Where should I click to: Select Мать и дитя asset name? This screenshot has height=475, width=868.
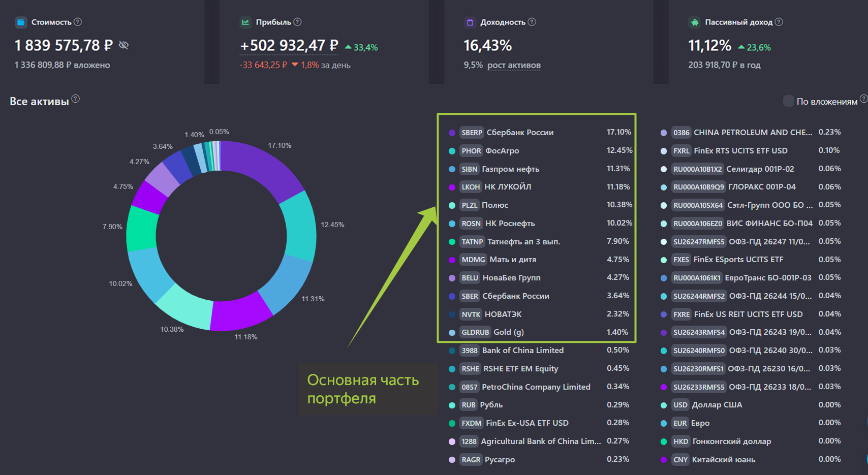513,260
